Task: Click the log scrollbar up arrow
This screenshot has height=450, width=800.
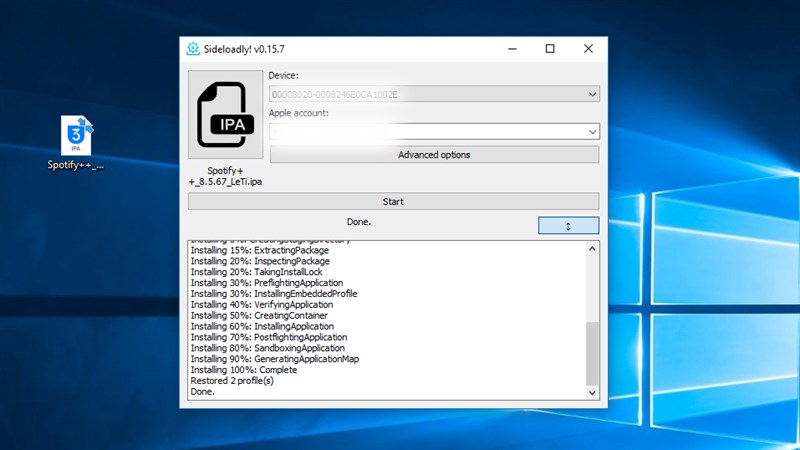Action: pyautogui.click(x=592, y=249)
